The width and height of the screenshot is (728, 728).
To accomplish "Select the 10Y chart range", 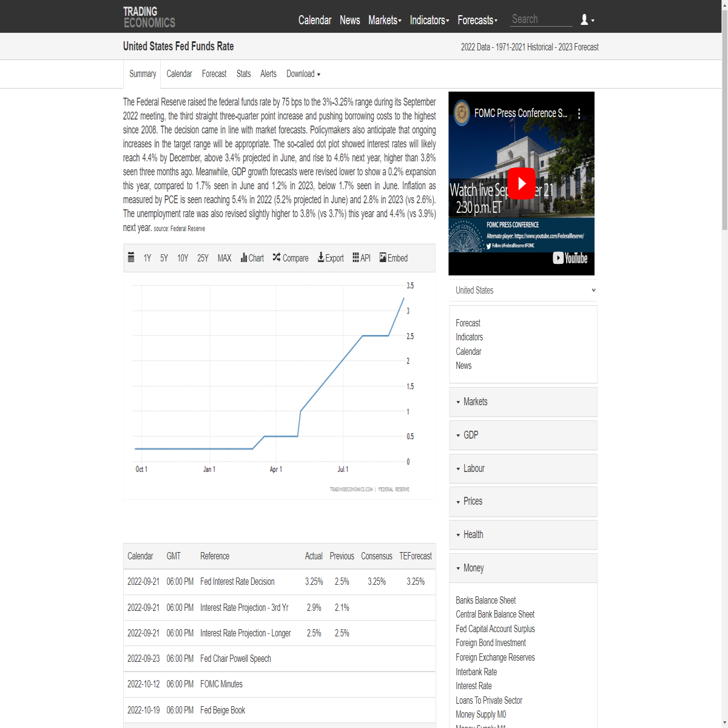I will (183, 258).
